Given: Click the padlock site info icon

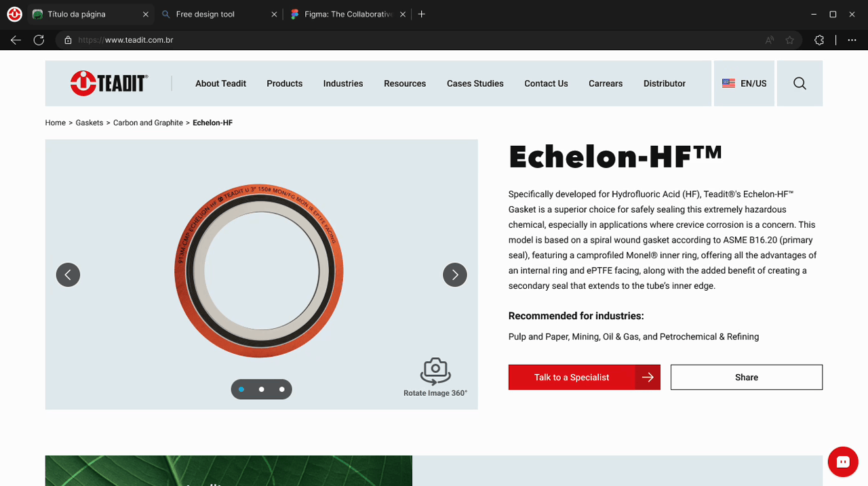Looking at the screenshot, I should click(x=68, y=40).
